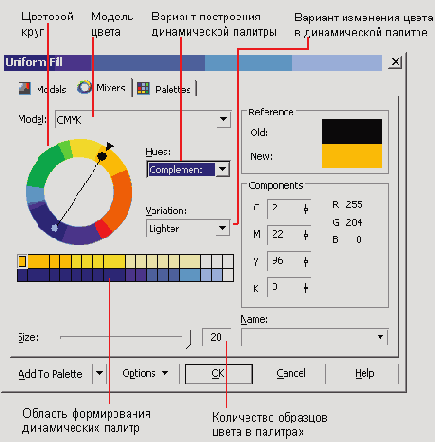Viewport: 435px width, 442px height.
Task: Expand the Model CMYK dropdown
Action: 223,119
